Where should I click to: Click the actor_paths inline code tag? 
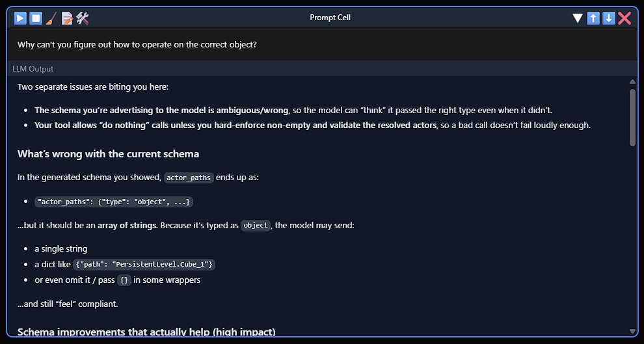point(189,178)
